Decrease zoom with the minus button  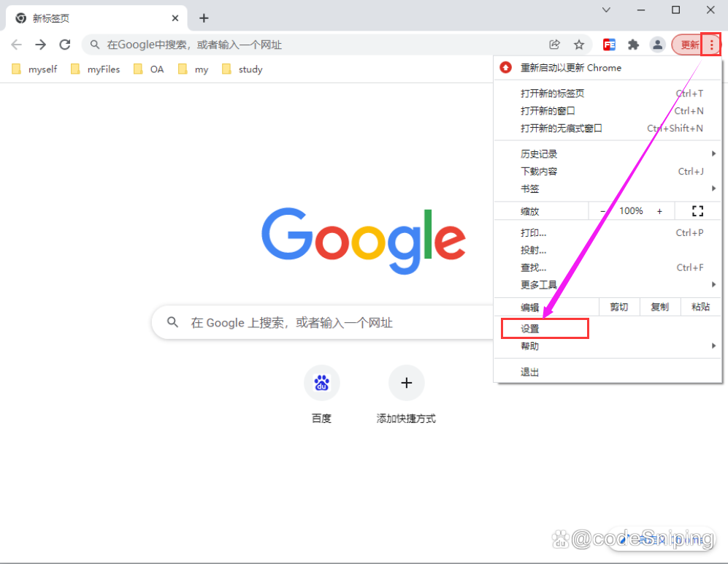tap(603, 211)
